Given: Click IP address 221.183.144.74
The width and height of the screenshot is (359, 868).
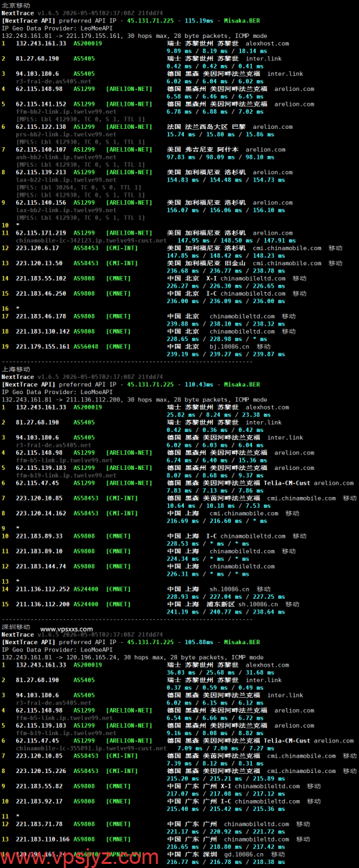Looking at the screenshot, I should pos(41,567).
